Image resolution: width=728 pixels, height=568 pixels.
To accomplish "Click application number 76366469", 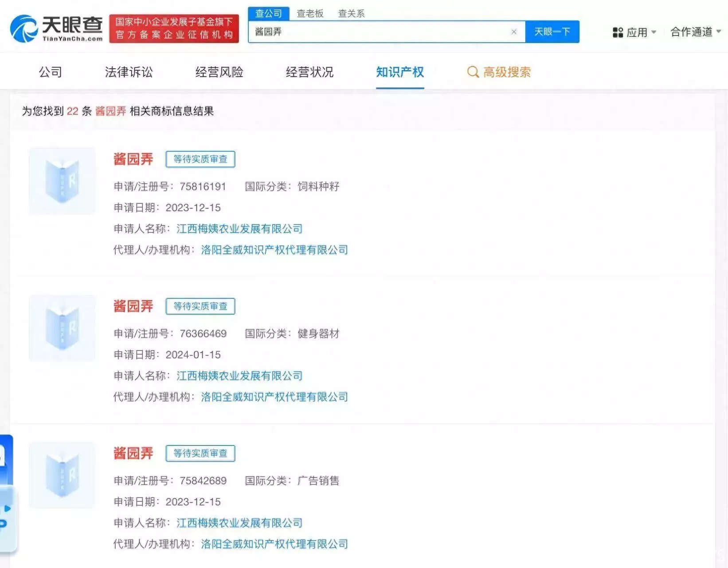I will (x=203, y=334).
